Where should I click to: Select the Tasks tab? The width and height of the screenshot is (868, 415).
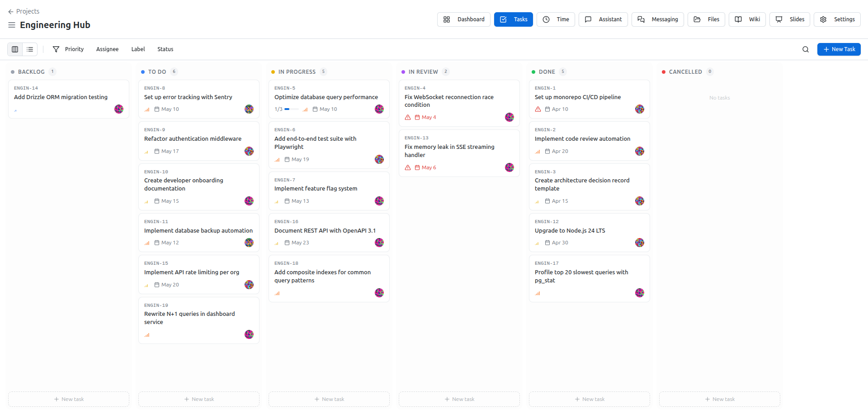(x=514, y=19)
